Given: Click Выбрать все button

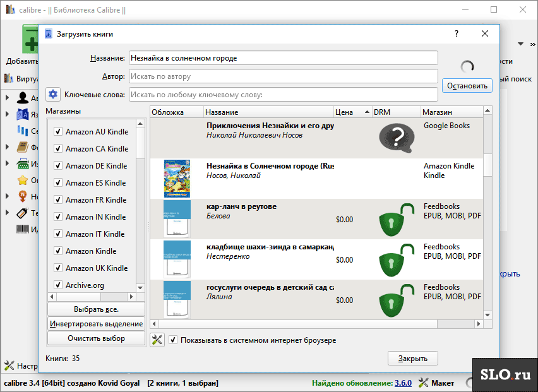Looking at the screenshot, I should pos(96,309).
